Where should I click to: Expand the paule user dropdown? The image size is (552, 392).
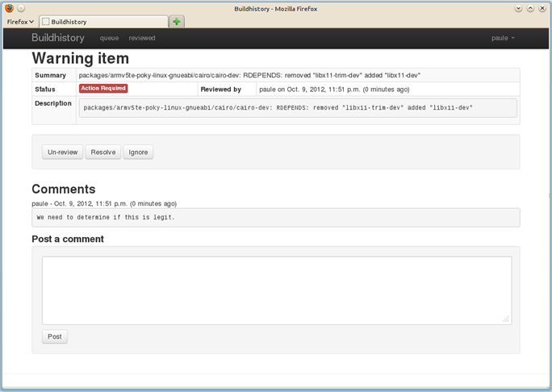coord(503,38)
